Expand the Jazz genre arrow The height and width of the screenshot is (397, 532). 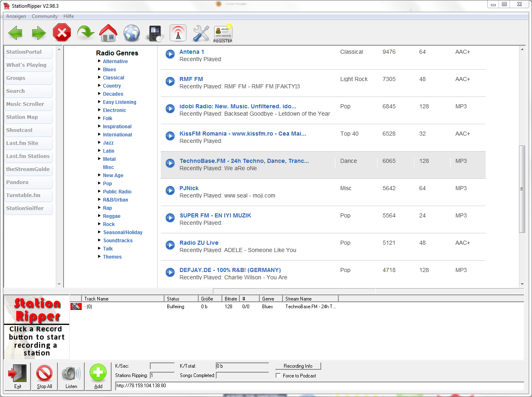point(99,143)
